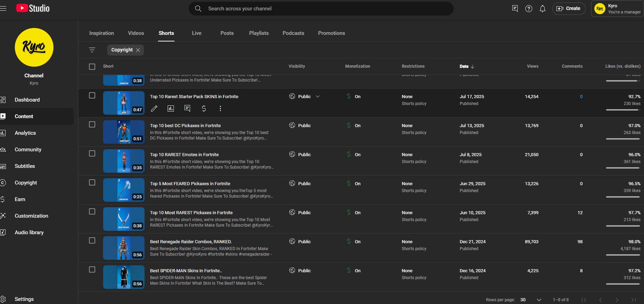
Task: Open the help question mark icon
Action: click(529, 9)
